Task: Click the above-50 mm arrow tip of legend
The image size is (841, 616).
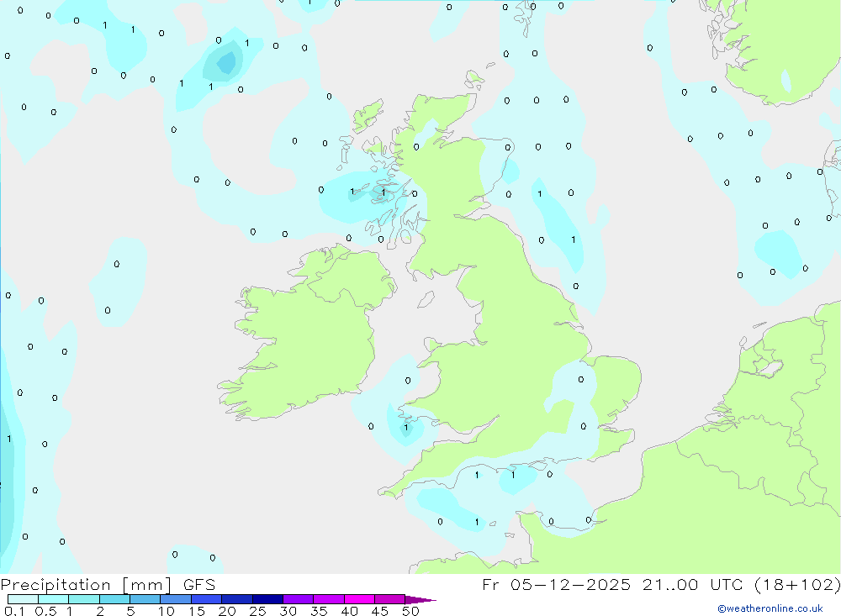Action: click(x=420, y=599)
